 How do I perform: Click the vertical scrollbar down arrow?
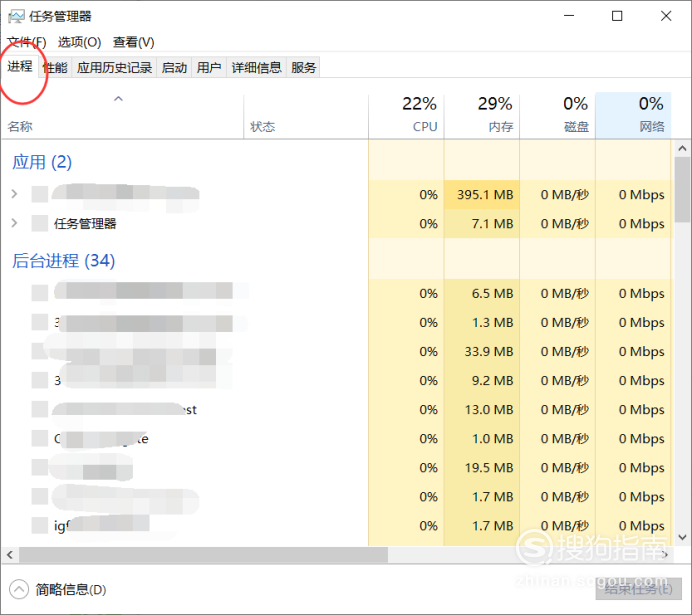pyautogui.click(x=682, y=537)
